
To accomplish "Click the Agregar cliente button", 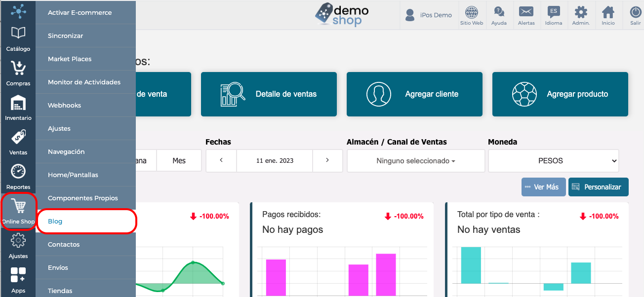I will pos(414,94).
